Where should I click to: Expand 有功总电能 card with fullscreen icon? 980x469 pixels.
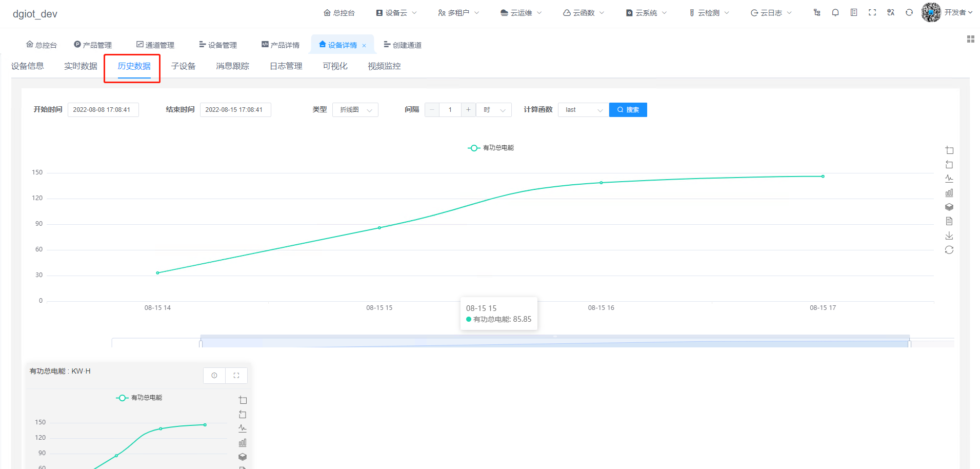pos(236,376)
